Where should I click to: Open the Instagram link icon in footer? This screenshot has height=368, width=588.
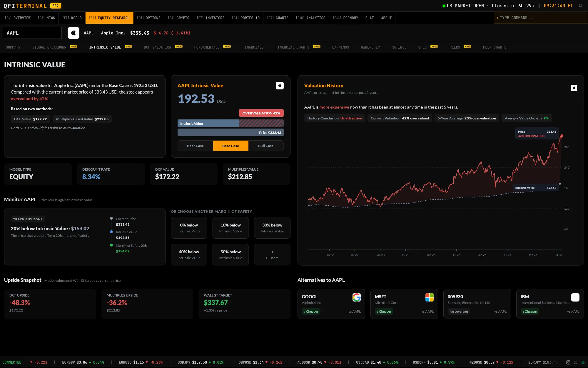568,362
